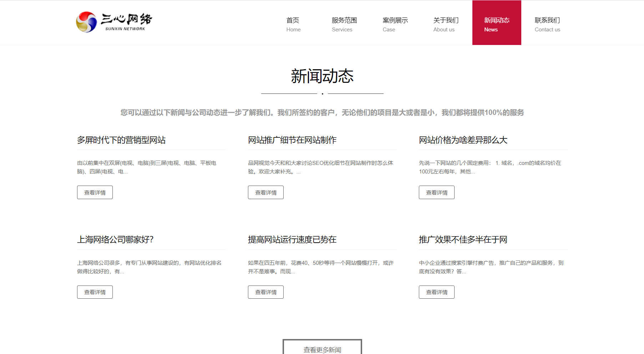Click 查看详情 under 推广效果不佳多半在于网
644x354 pixels.
[x=437, y=292]
